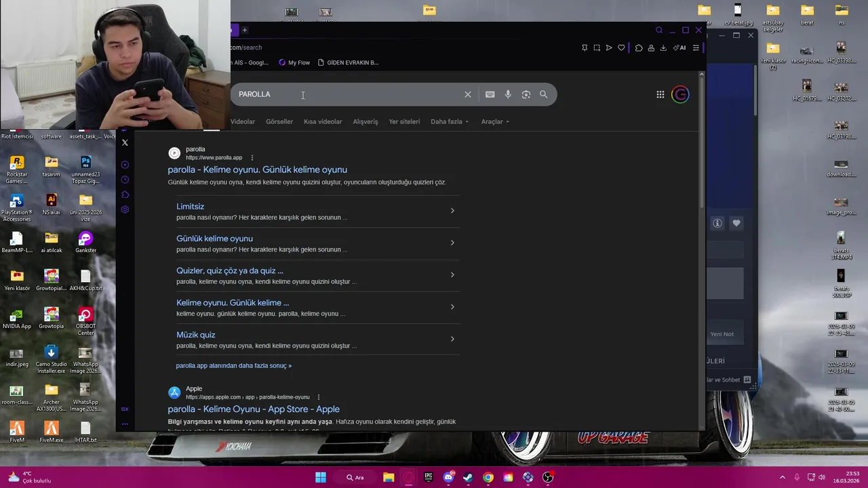The image size is (868, 488).
Task: Open the browser AI assistant button
Action: [x=679, y=47]
